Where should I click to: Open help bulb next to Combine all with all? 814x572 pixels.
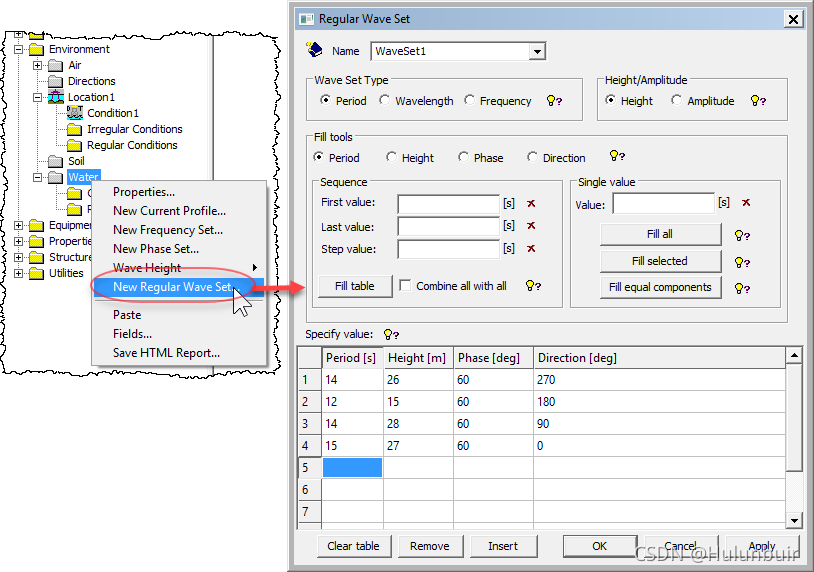pyautogui.click(x=533, y=285)
